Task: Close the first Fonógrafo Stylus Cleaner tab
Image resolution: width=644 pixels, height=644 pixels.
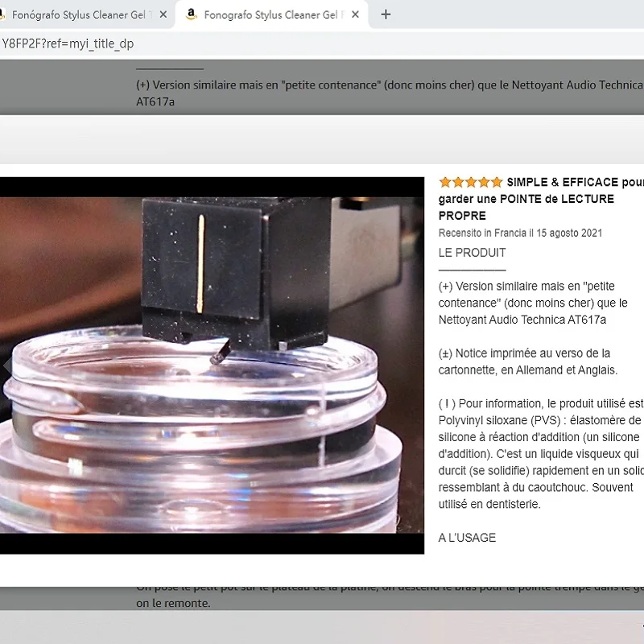Action: point(163,14)
